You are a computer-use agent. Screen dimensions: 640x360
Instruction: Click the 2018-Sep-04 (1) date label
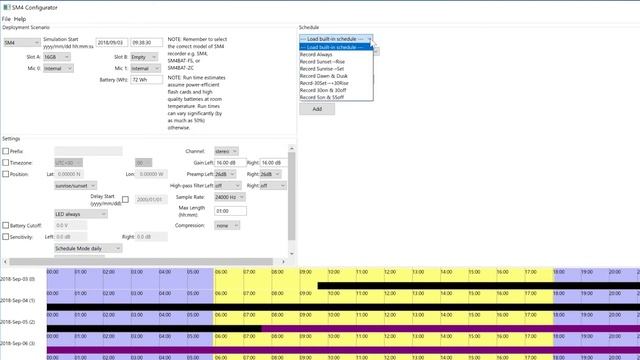pyautogui.click(x=18, y=300)
